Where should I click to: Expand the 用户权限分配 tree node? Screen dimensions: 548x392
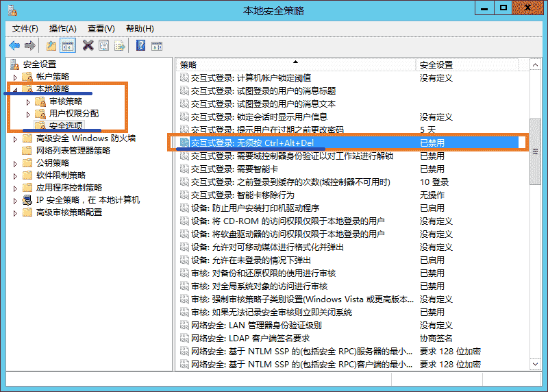pyautogui.click(x=28, y=114)
